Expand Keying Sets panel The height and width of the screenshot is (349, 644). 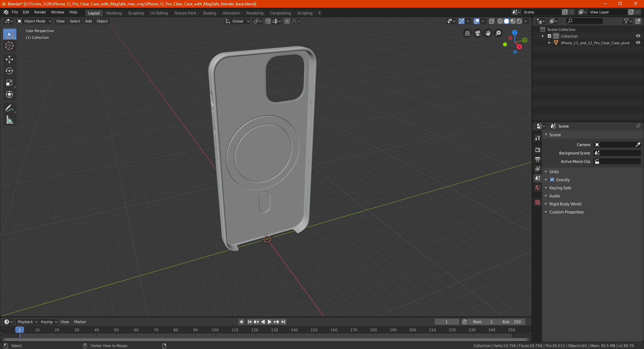560,188
